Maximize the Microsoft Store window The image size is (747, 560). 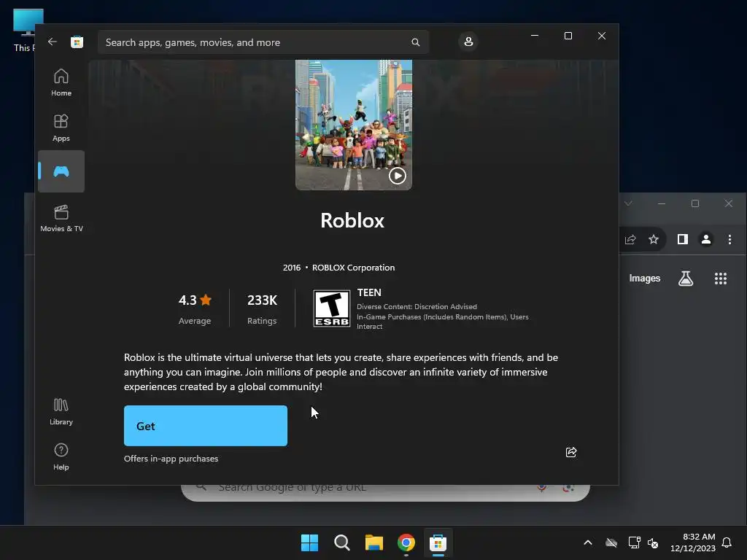pyautogui.click(x=568, y=36)
